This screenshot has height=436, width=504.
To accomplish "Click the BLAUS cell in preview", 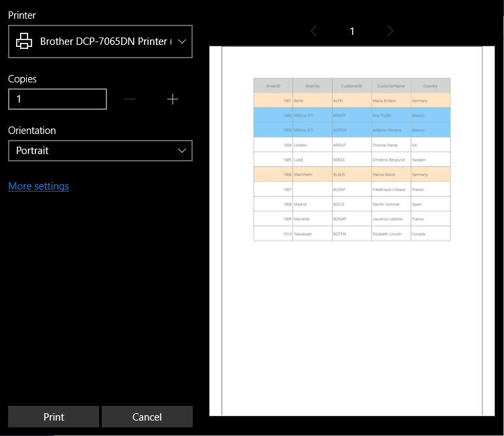I will pyautogui.click(x=351, y=174).
